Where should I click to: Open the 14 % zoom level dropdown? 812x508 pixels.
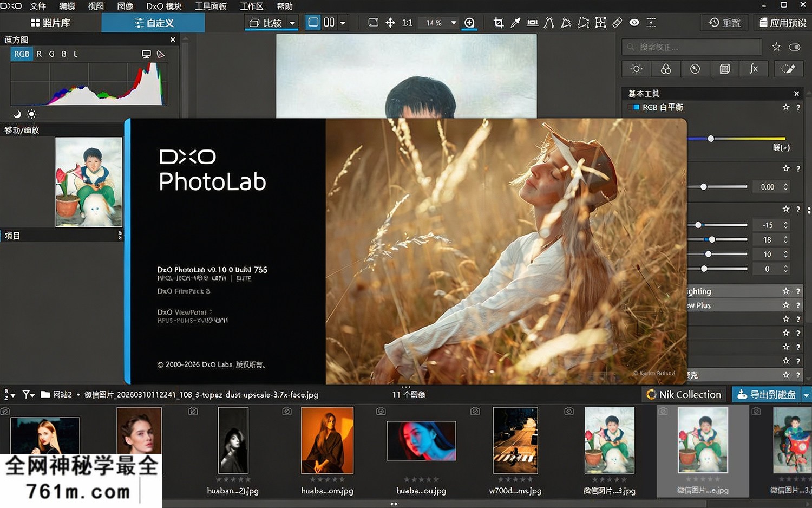point(454,23)
